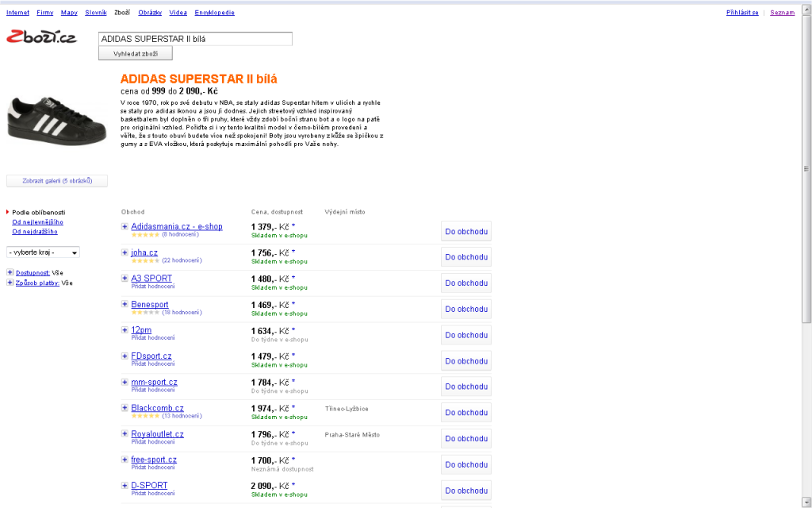Viewport: 812px width, 508px height.
Task: Expand shop details for joha.cz
Action: click(124, 252)
